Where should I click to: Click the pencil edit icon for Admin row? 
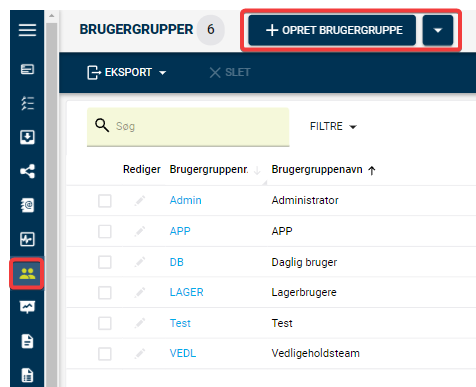[x=140, y=201]
